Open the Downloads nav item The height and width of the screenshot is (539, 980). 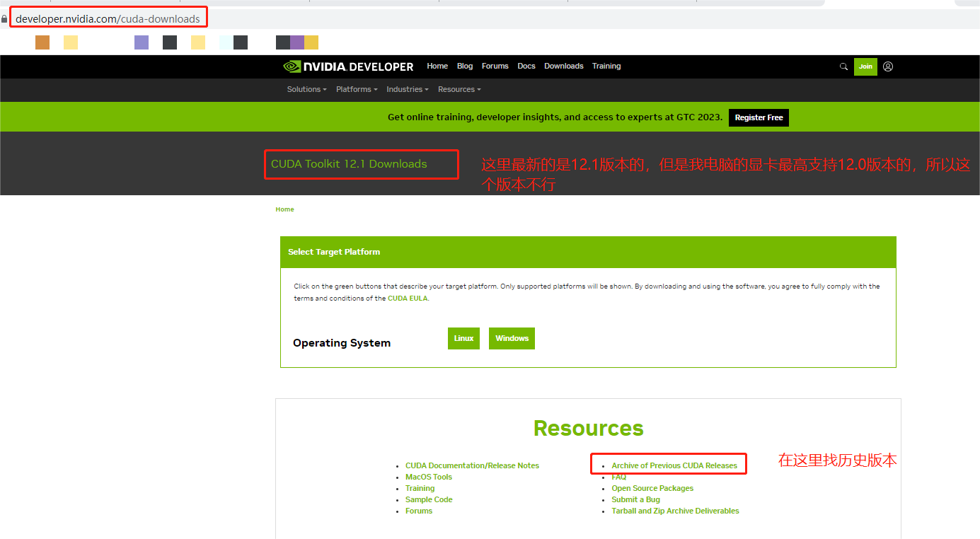[564, 66]
